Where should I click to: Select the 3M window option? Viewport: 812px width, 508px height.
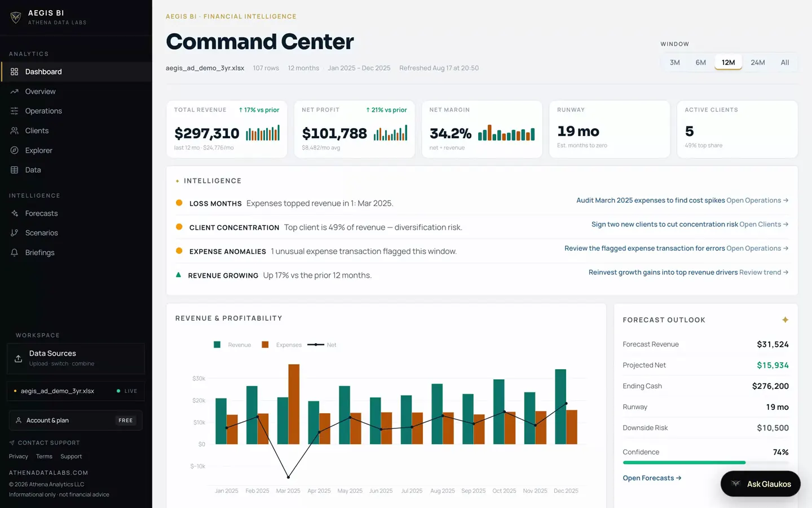pos(674,63)
